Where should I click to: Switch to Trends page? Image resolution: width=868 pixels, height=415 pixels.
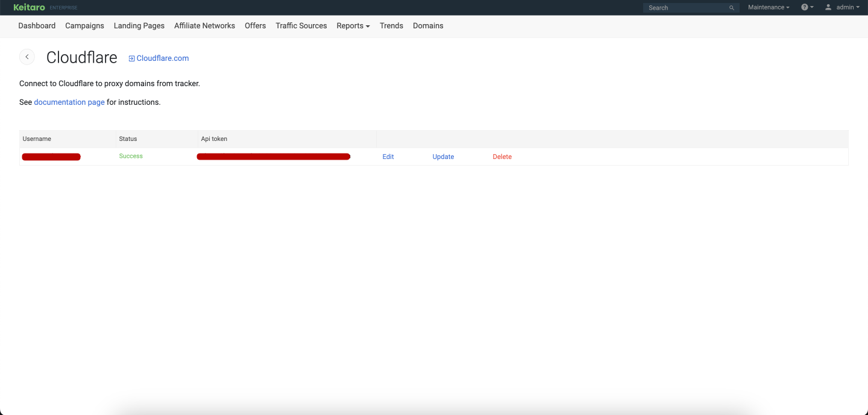pos(391,26)
